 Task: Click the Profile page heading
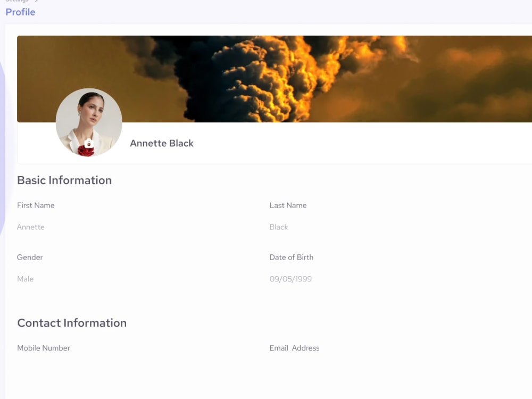coord(20,12)
